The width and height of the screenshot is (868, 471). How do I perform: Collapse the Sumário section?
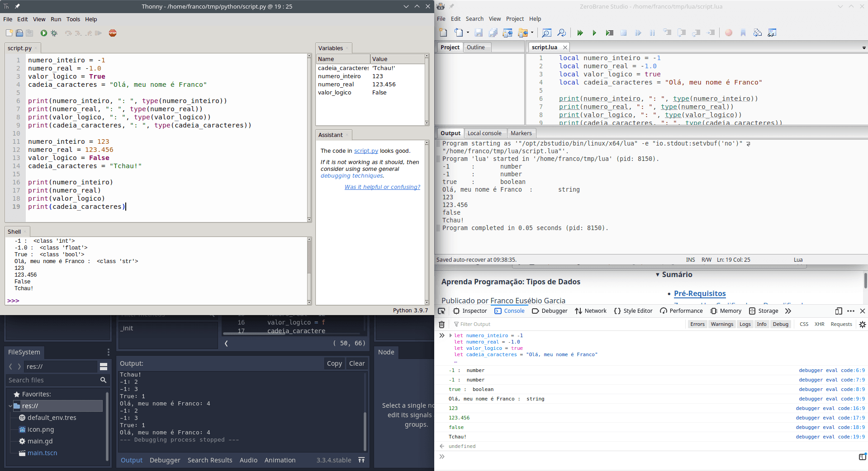point(658,274)
